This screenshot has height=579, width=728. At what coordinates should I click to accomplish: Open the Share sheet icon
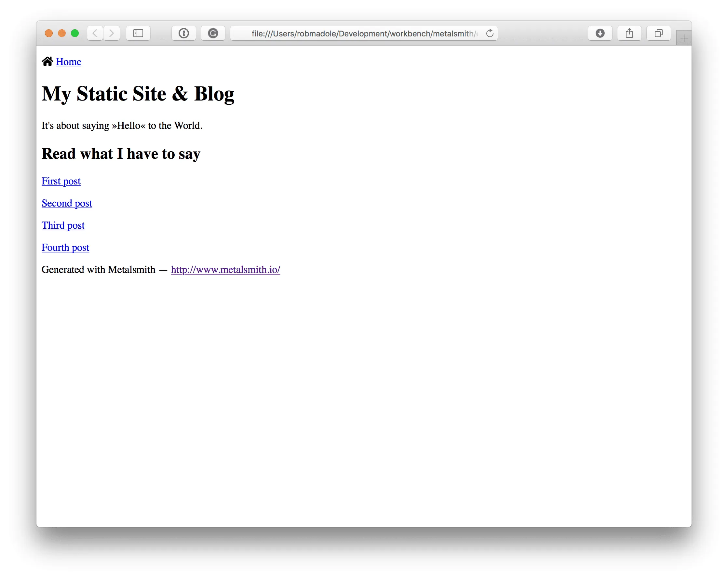(x=629, y=33)
